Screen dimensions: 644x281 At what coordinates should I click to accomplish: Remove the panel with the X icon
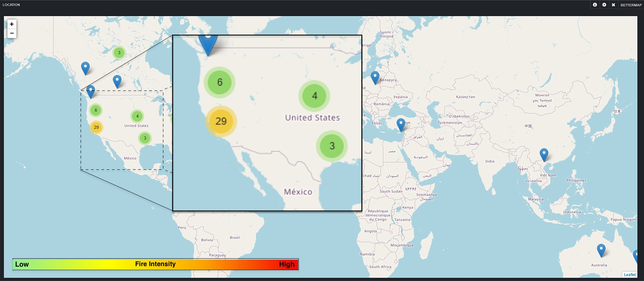614,5
